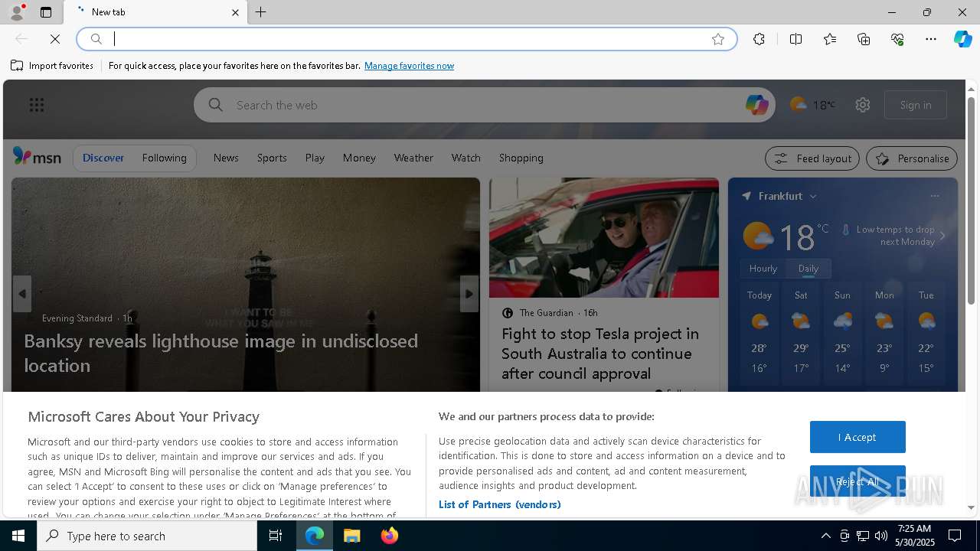Select the Tue forecast column
This screenshot has width=980, height=551.
point(926,334)
